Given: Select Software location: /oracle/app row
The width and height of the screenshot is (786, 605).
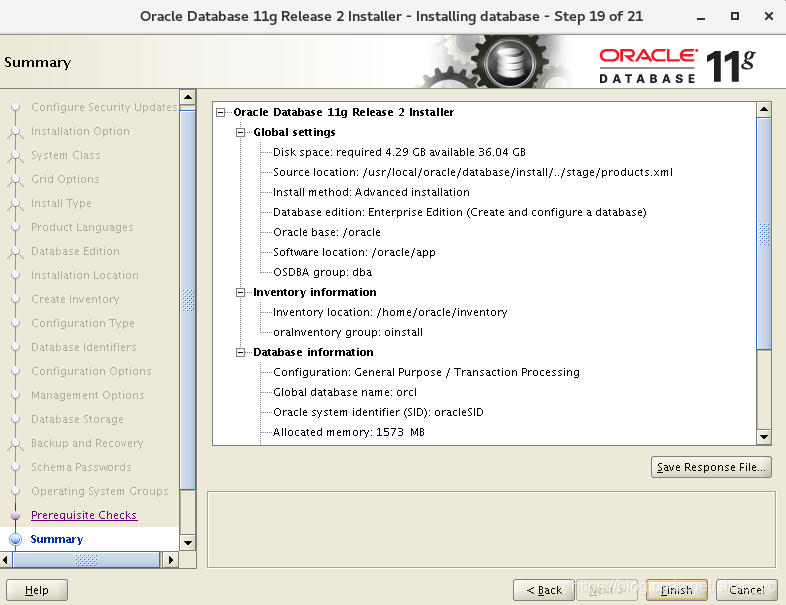Looking at the screenshot, I should 354,252.
